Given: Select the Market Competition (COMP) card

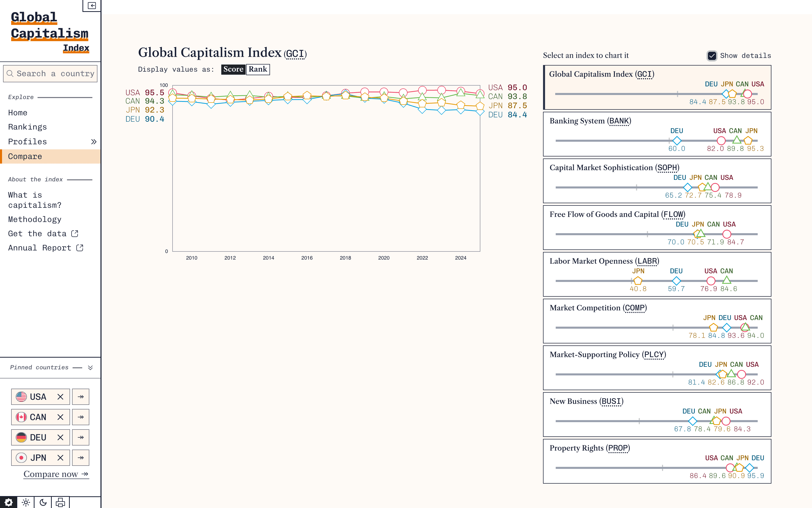Looking at the screenshot, I should click(657, 321).
